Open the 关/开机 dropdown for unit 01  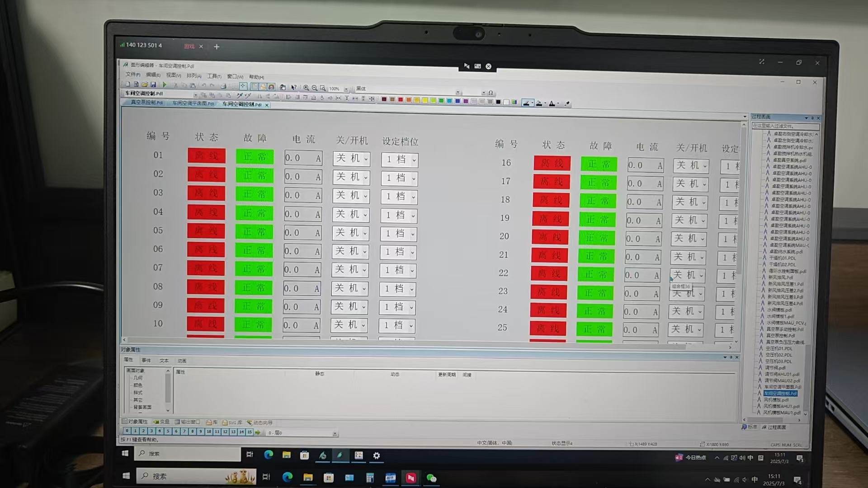pyautogui.click(x=366, y=160)
